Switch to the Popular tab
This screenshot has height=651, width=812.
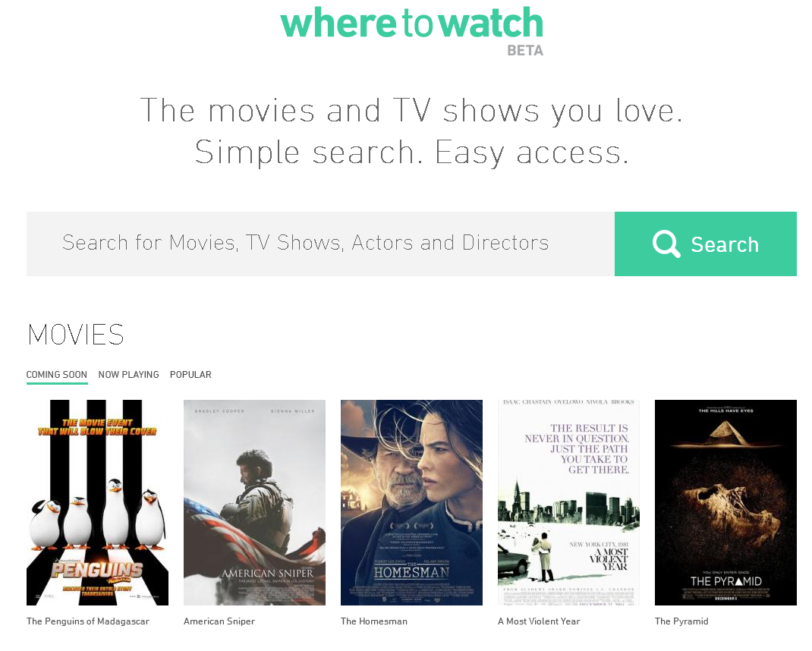pyautogui.click(x=190, y=375)
